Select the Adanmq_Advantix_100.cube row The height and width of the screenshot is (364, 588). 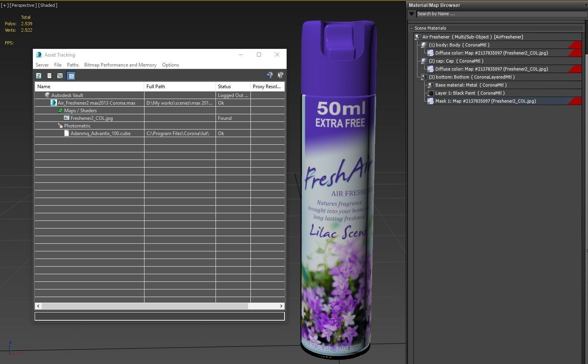coord(160,133)
